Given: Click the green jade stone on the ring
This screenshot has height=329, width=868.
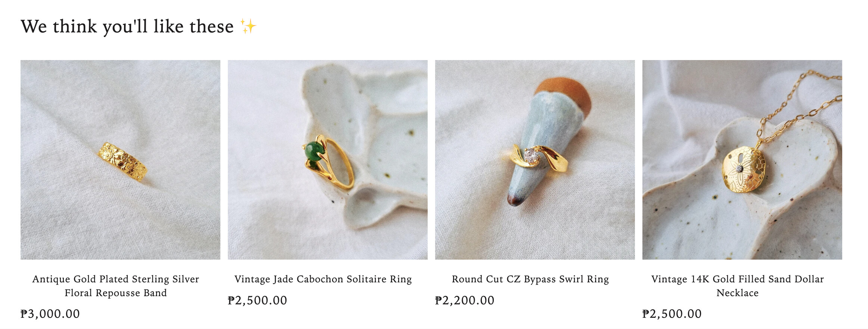Looking at the screenshot, I should 314,152.
